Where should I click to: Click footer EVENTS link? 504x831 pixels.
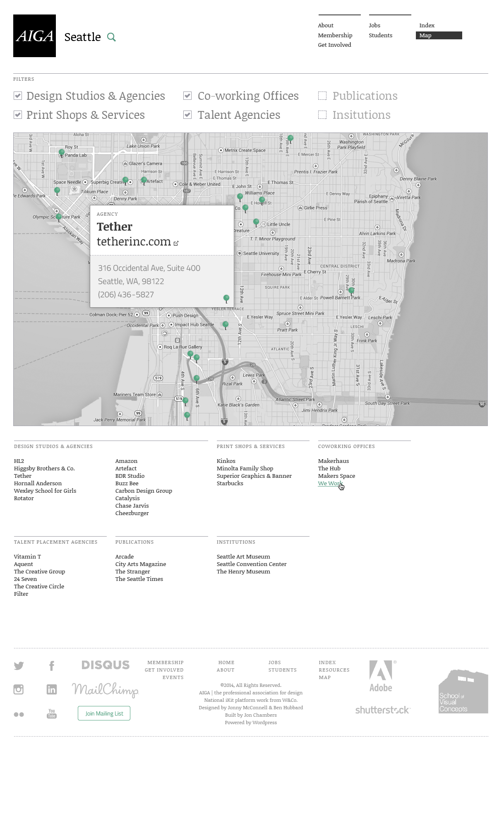pos(173,677)
